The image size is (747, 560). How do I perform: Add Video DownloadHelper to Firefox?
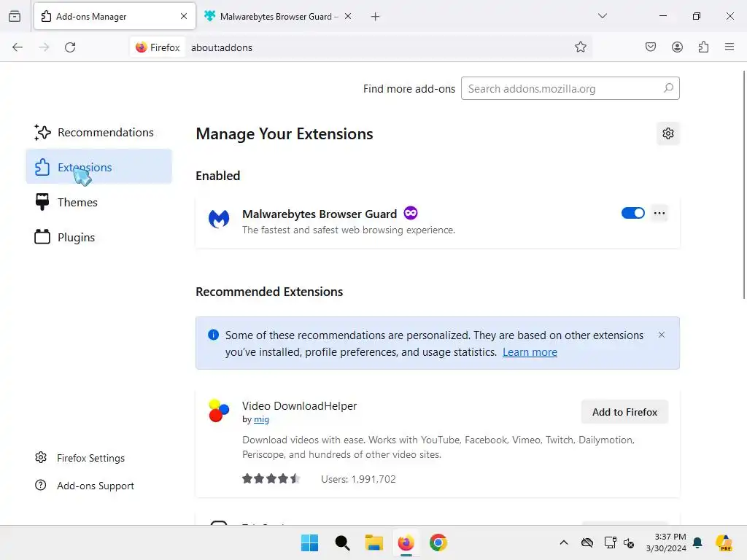[x=624, y=412]
